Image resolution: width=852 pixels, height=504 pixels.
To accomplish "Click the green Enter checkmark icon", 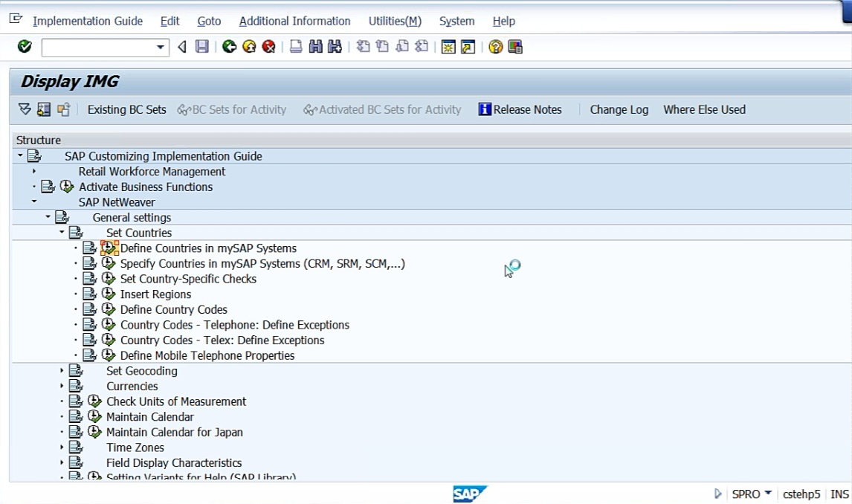I will pyautogui.click(x=25, y=47).
